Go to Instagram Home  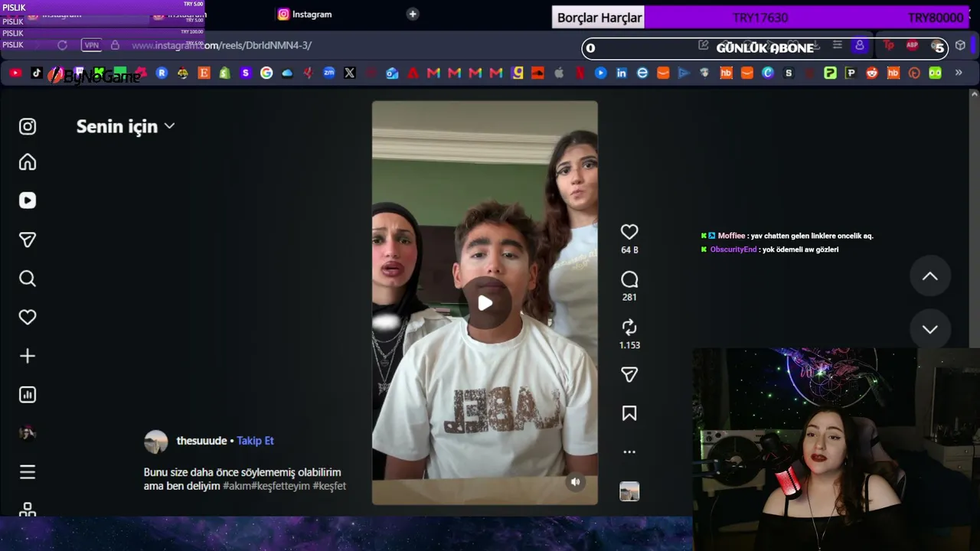(x=28, y=162)
